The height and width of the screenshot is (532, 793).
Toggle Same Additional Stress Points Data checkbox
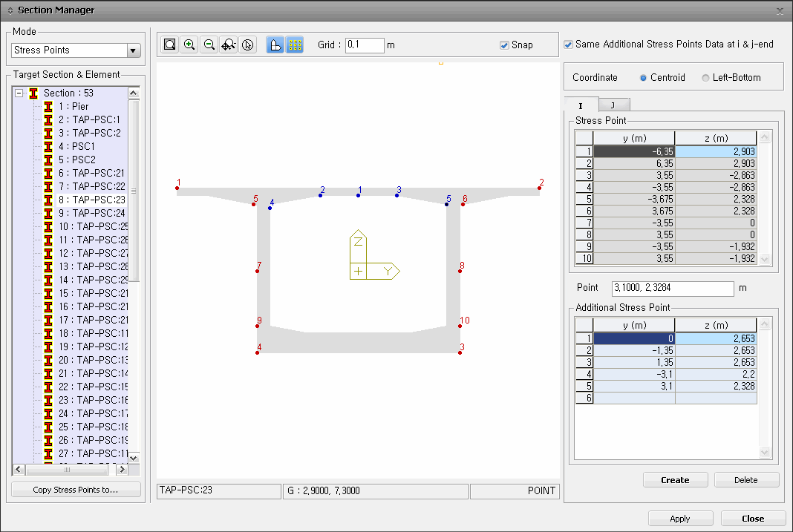pos(569,45)
